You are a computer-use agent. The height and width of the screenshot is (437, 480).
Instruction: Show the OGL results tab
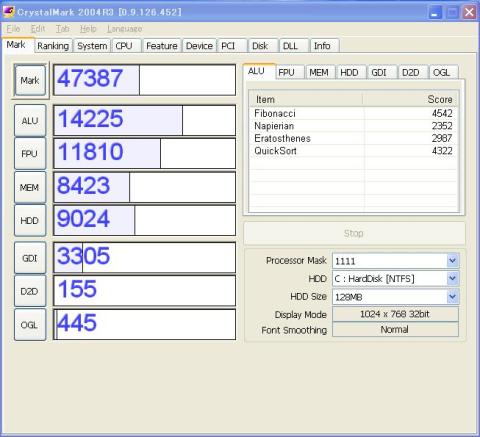tap(444, 72)
